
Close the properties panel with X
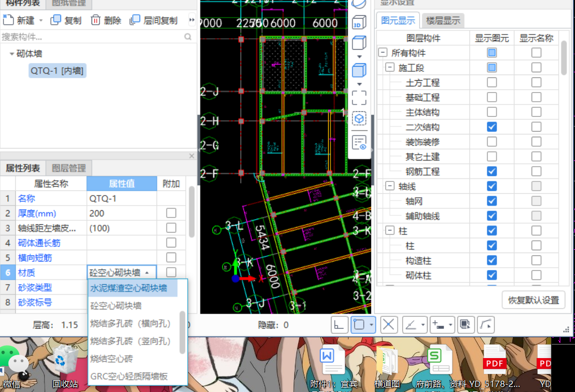click(x=191, y=156)
